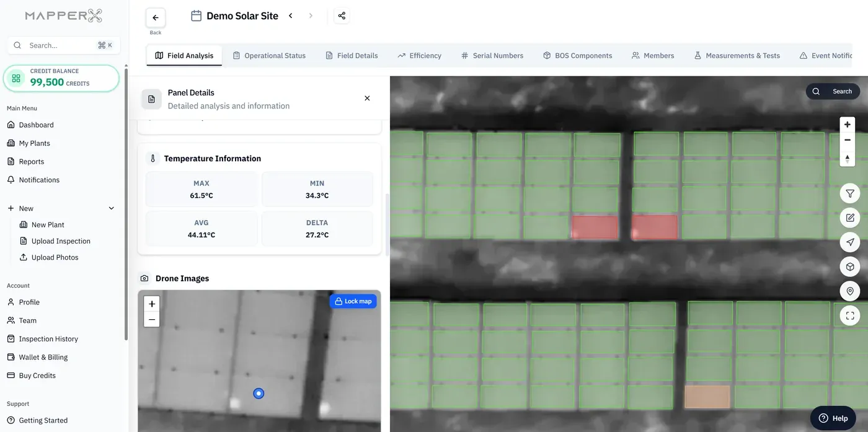Open the BOS Components tab
The width and height of the screenshot is (868, 432).
click(x=578, y=56)
